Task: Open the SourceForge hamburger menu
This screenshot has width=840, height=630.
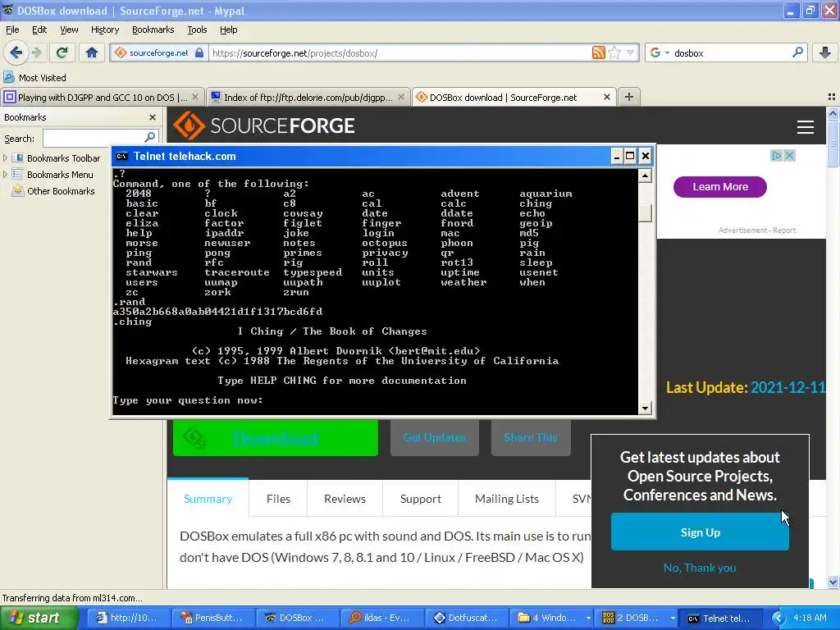Action: [806, 127]
